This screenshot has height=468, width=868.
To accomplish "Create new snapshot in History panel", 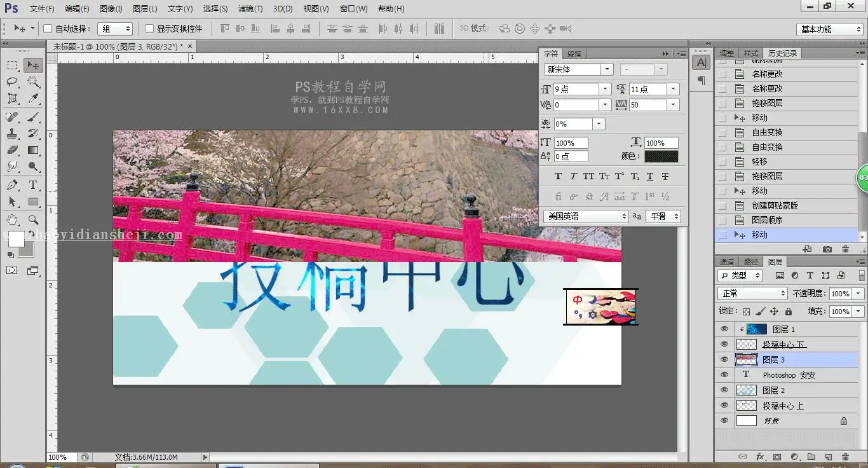I will tap(827, 249).
